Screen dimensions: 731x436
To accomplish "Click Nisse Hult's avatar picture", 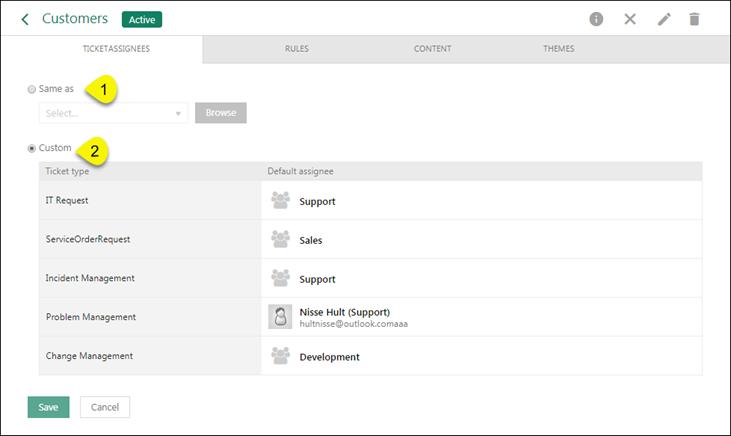I will 280,317.
